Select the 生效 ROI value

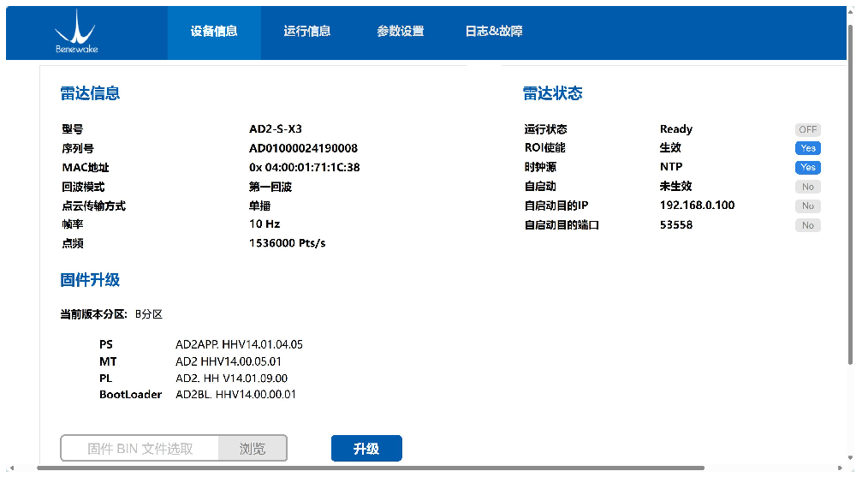point(670,148)
